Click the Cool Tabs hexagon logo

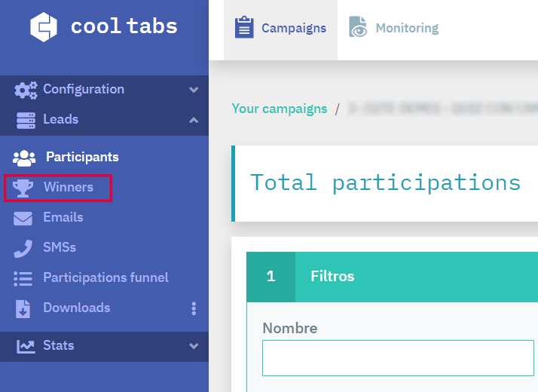(x=44, y=27)
